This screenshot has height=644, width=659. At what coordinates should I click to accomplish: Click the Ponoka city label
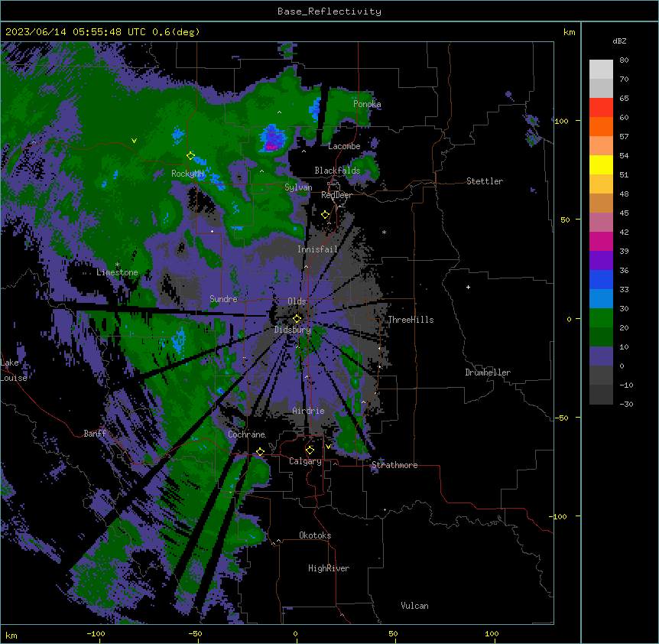[367, 104]
